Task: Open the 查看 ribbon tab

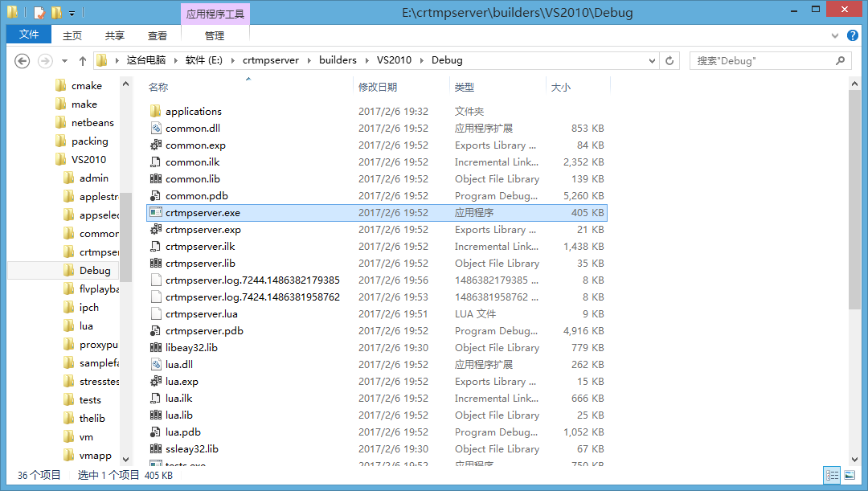Action: [x=158, y=35]
